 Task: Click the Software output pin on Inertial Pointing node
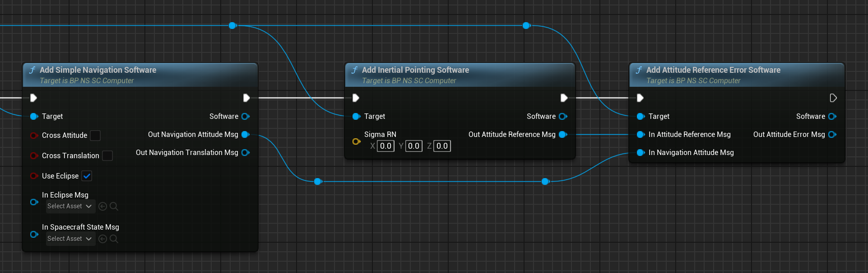pyautogui.click(x=563, y=117)
